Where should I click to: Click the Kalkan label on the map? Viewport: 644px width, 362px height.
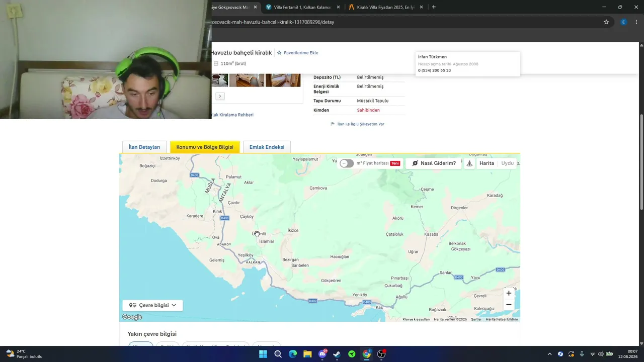(x=254, y=262)
